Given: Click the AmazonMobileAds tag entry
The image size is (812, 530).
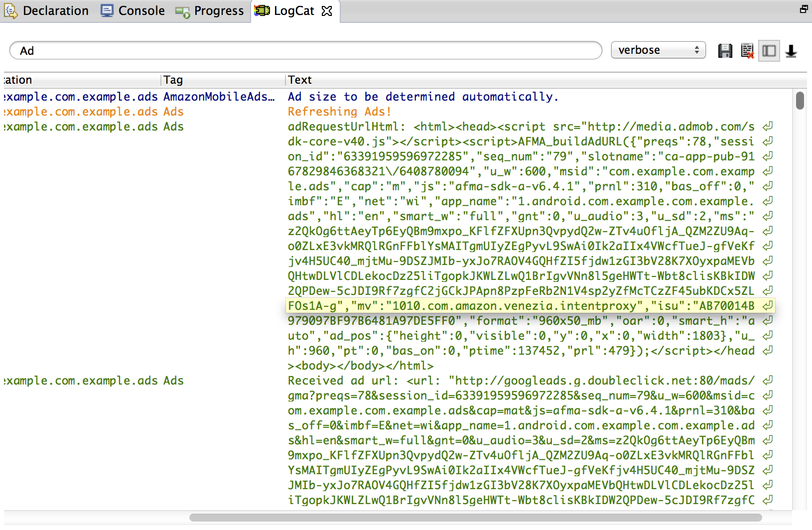Looking at the screenshot, I should pyautogui.click(x=219, y=97).
